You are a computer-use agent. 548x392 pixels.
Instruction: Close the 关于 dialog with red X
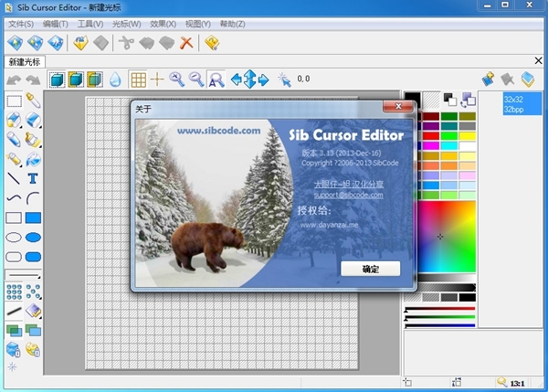click(x=398, y=106)
